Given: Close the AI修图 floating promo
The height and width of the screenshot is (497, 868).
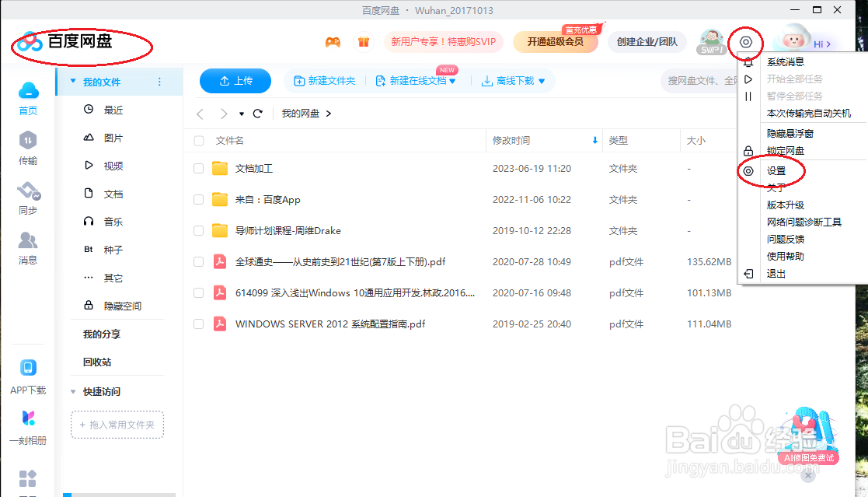Looking at the screenshot, I should tap(808, 475).
